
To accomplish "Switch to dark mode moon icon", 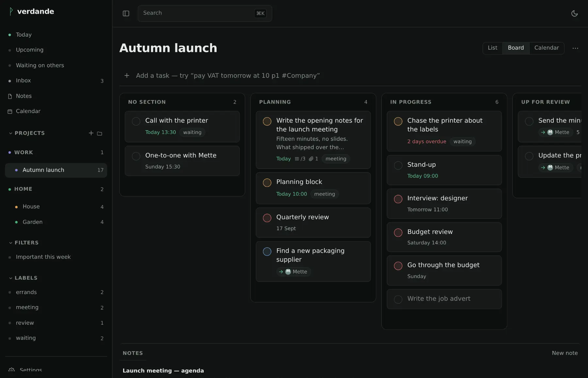I will [x=574, y=13].
